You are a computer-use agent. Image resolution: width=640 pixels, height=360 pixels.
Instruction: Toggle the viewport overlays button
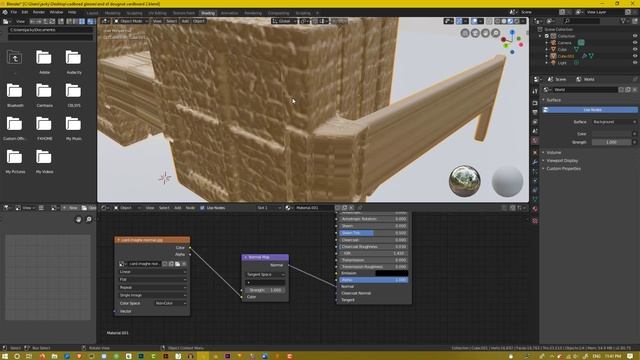pyautogui.click(x=474, y=21)
